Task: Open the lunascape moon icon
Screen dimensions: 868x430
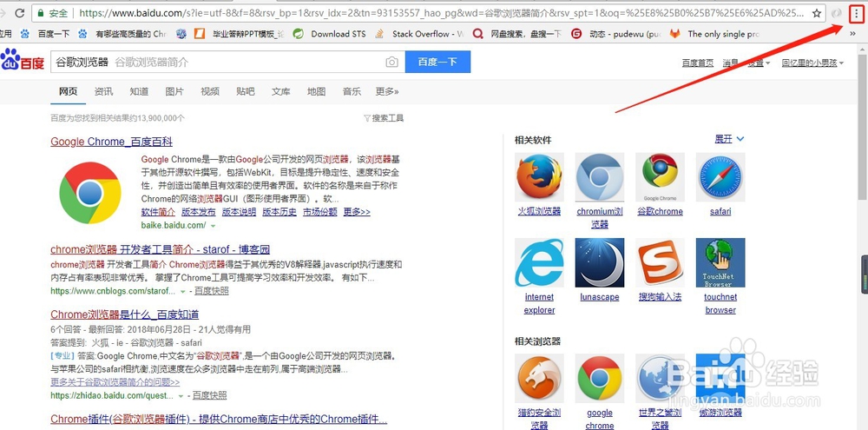Action: coord(600,262)
